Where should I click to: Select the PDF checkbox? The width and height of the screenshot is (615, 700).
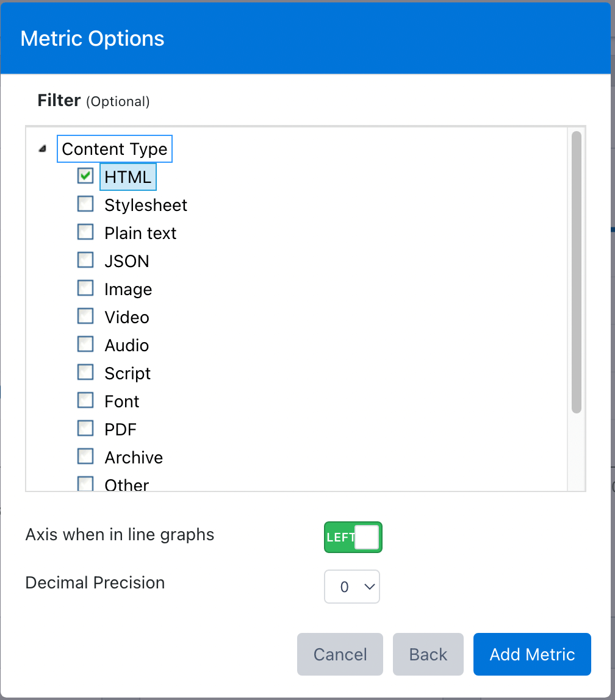85,429
